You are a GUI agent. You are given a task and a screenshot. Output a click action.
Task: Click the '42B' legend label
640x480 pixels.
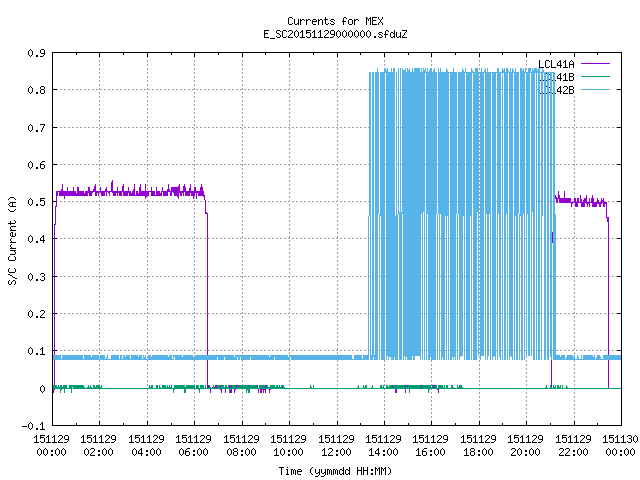click(565, 90)
